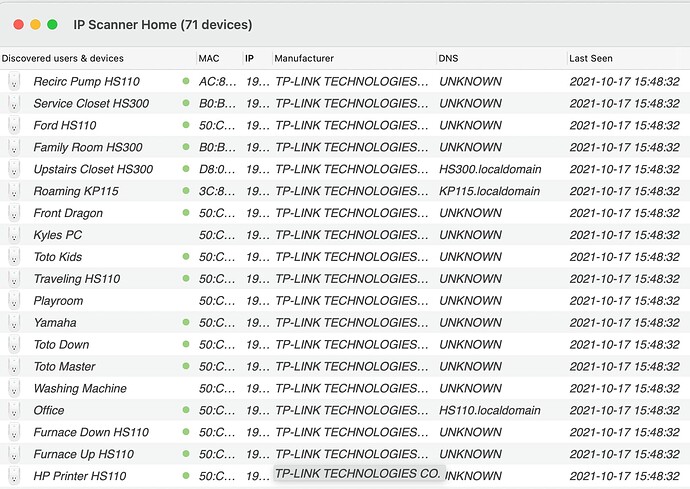This screenshot has width=690, height=489.
Task: Sort by Discovered users & devices column
Action: click(x=62, y=58)
